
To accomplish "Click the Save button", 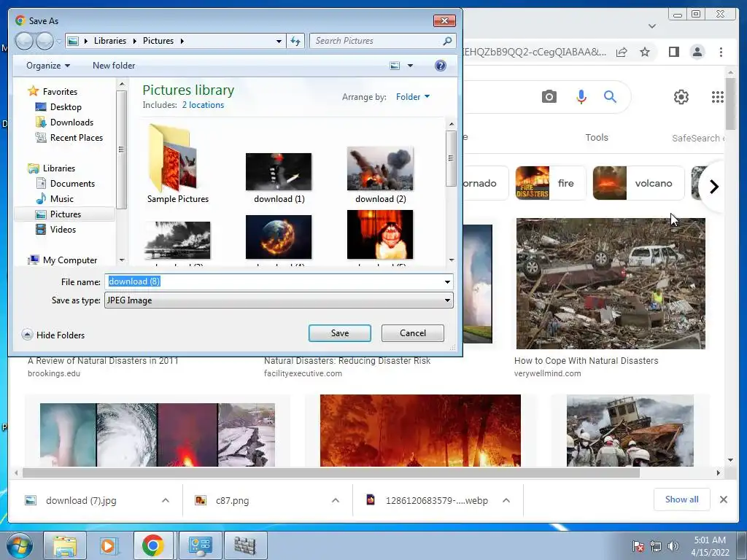I will click(x=340, y=332).
